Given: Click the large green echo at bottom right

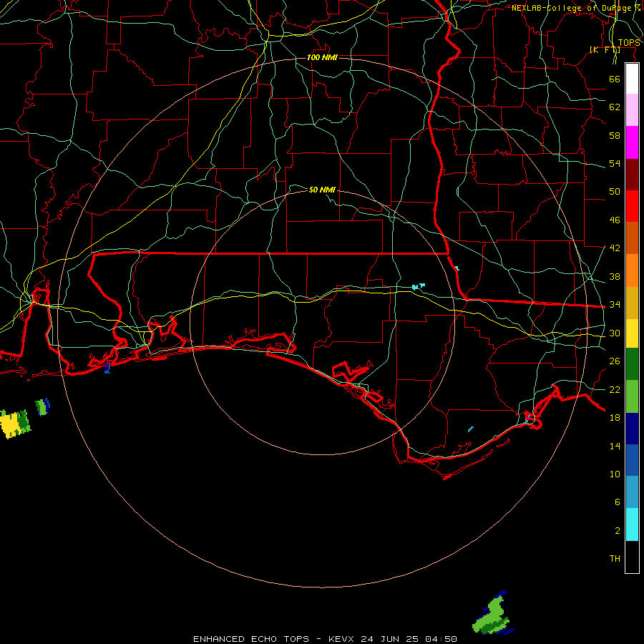Looking at the screenshot, I should pyautogui.click(x=492, y=614).
